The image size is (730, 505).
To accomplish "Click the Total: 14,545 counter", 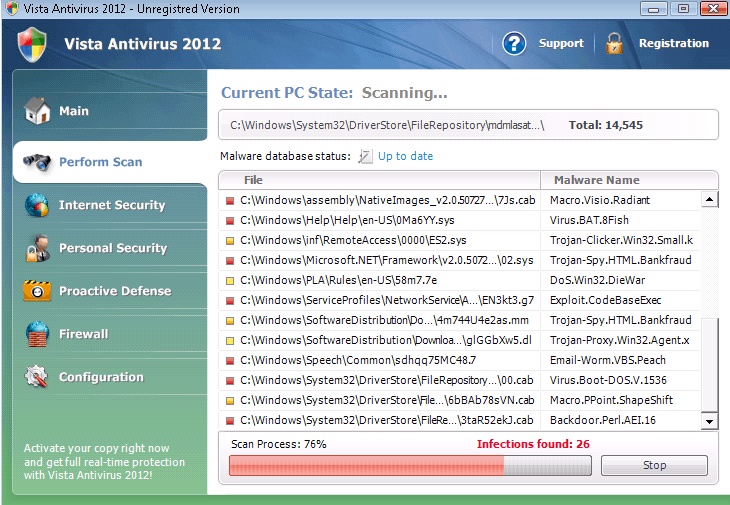I will point(606,125).
